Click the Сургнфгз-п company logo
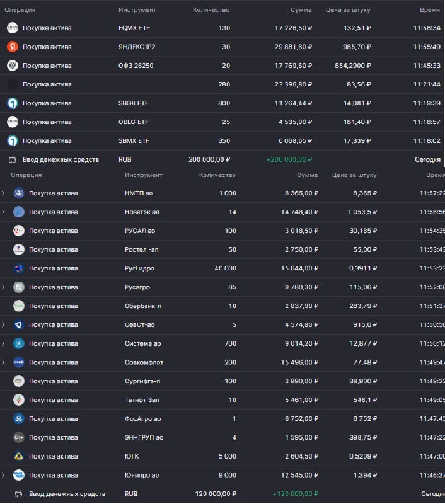 (19, 381)
